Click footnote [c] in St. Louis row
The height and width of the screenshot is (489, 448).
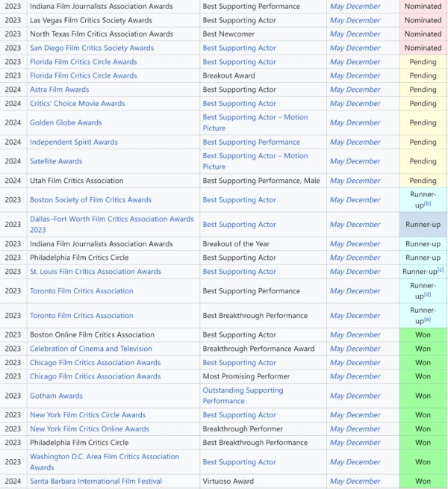point(441,270)
